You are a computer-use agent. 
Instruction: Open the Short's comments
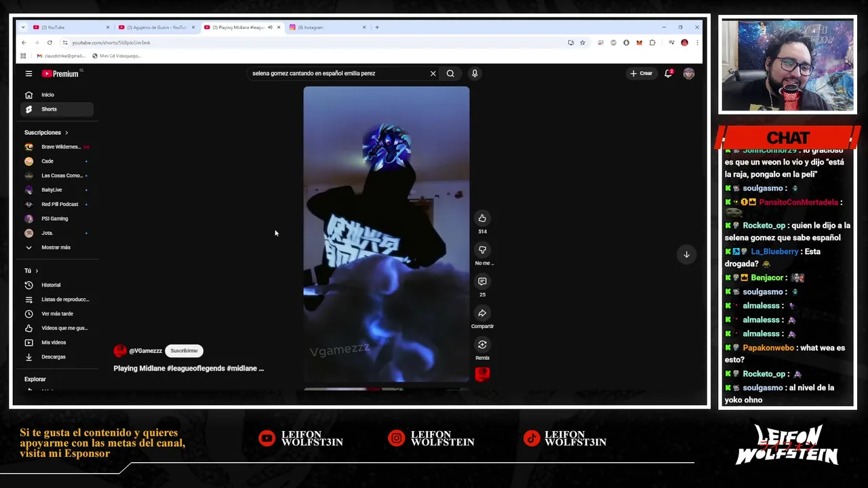482,281
